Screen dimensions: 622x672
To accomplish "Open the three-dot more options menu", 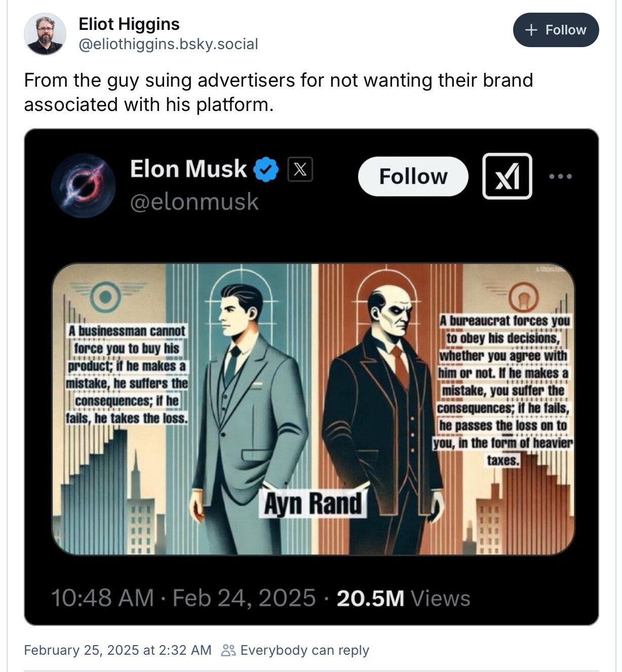I will (x=561, y=176).
